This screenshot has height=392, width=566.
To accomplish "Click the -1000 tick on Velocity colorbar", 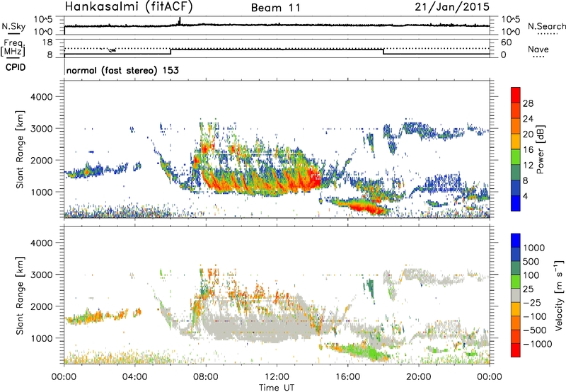I will [x=538, y=344].
